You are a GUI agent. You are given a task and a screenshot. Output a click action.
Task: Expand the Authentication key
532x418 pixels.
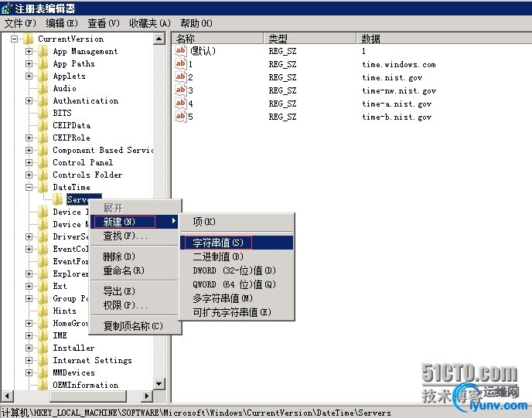pyautogui.click(x=29, y=100)
